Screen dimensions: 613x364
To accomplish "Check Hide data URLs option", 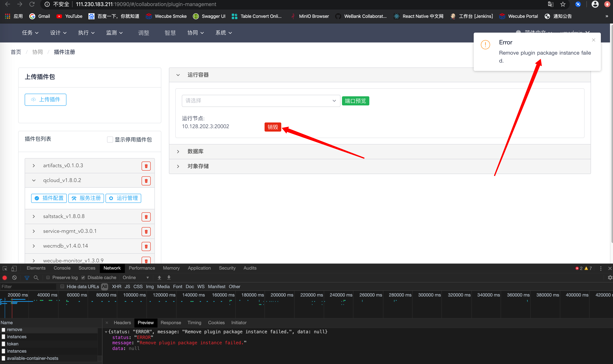I will click(62, 286).
